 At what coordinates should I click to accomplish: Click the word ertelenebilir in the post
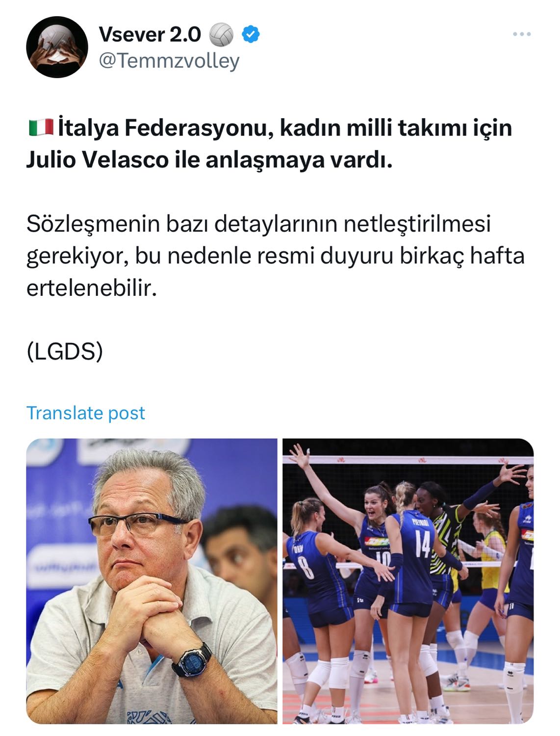[91, 289]
